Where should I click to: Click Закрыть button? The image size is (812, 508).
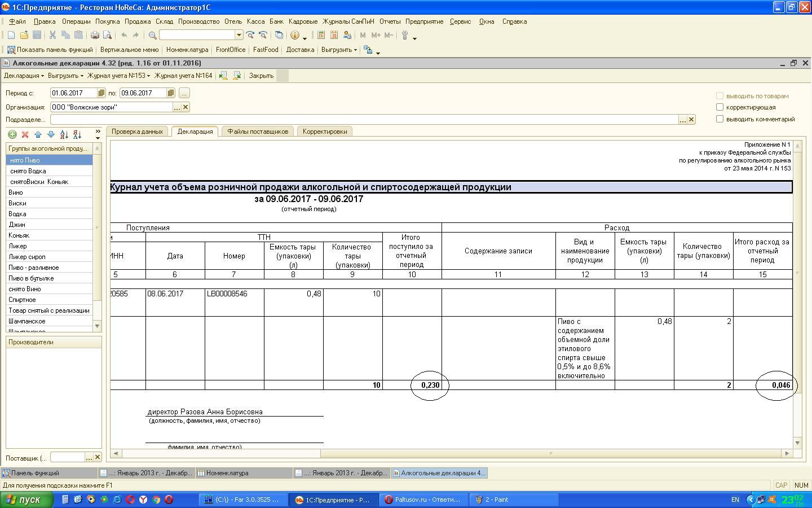(261, 75)
